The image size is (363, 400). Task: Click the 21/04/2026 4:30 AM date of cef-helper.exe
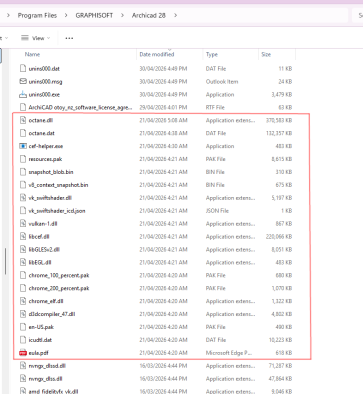[x=163, y=146]
